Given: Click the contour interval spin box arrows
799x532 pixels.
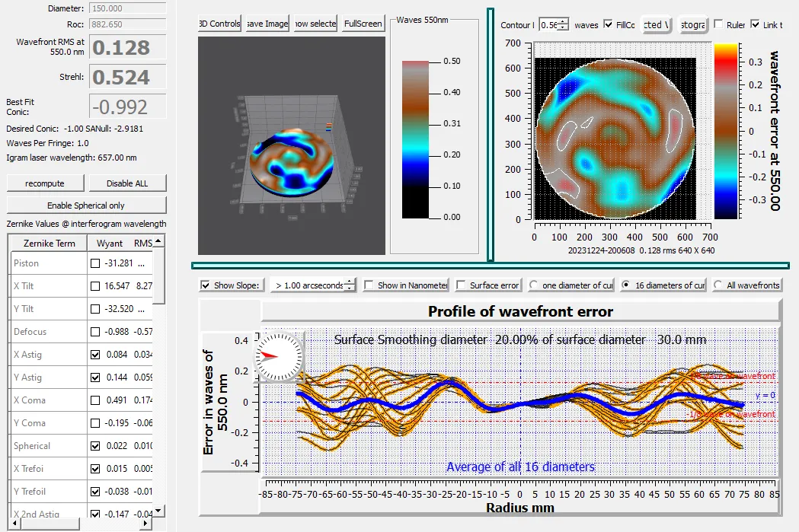Looking at the screenshot, I should click(x=563, y=25).
